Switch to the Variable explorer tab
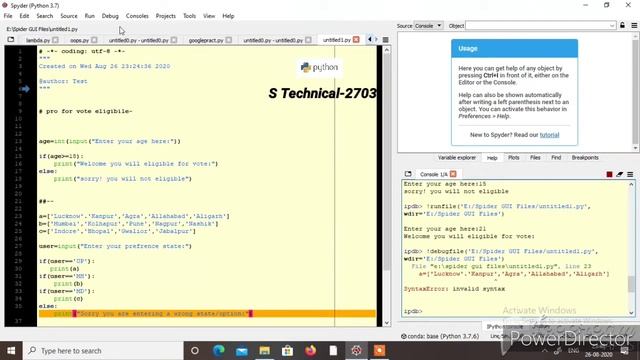 click(x=457, y=158)
